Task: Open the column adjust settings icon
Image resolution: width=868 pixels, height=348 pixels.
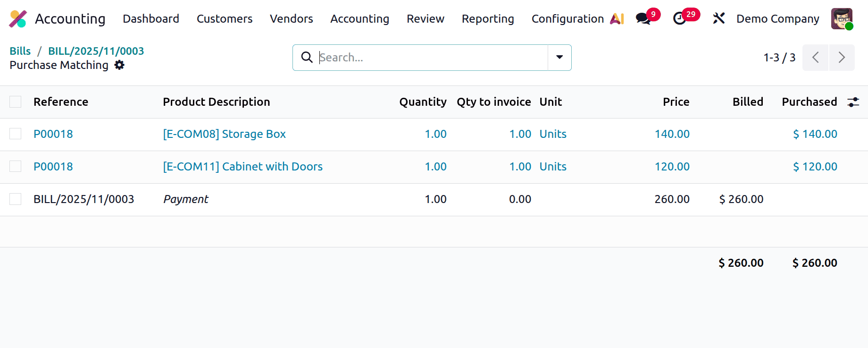Action: [853, 102]
